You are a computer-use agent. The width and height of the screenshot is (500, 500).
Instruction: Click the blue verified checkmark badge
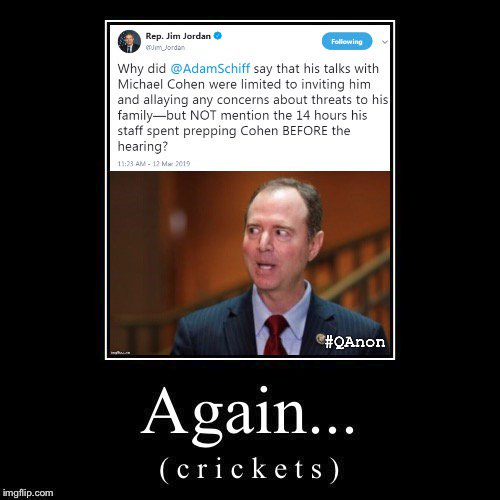[218, 36]
